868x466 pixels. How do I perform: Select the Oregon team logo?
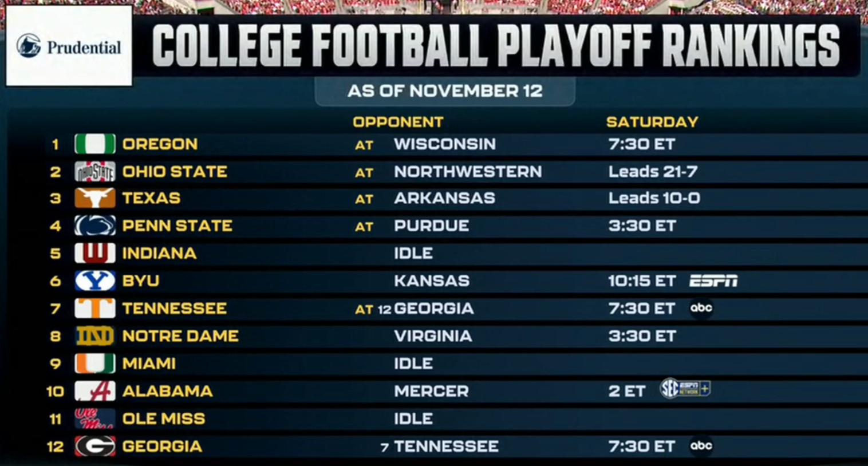(x=95, y=144)
